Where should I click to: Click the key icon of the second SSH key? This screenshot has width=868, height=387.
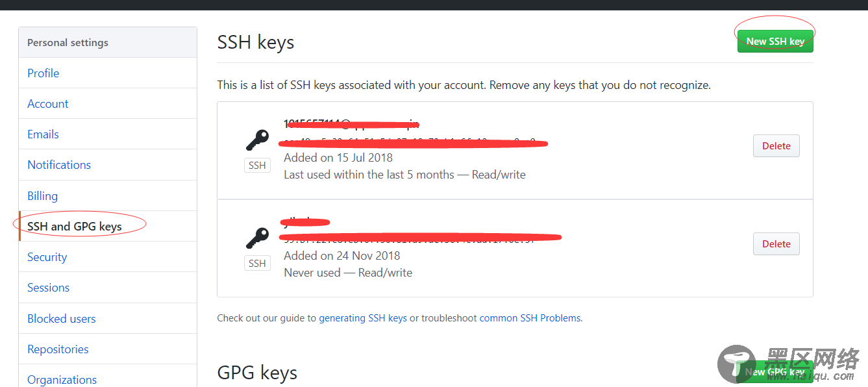[257, 238]
